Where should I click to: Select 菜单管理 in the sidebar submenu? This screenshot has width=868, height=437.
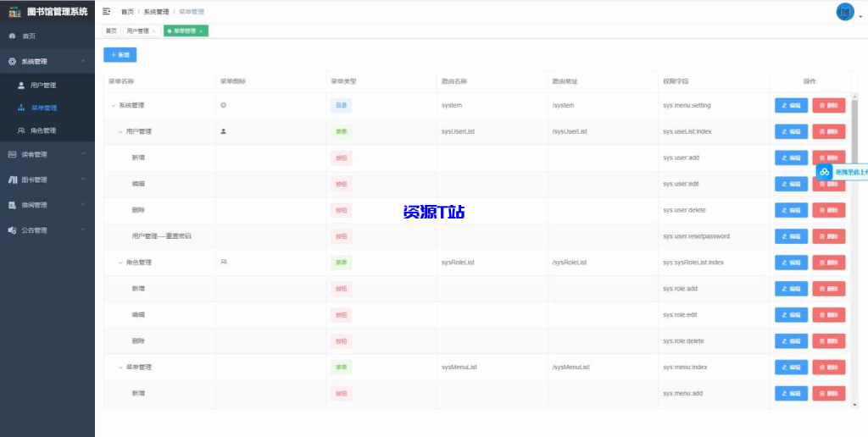click(x=44, y=108)
